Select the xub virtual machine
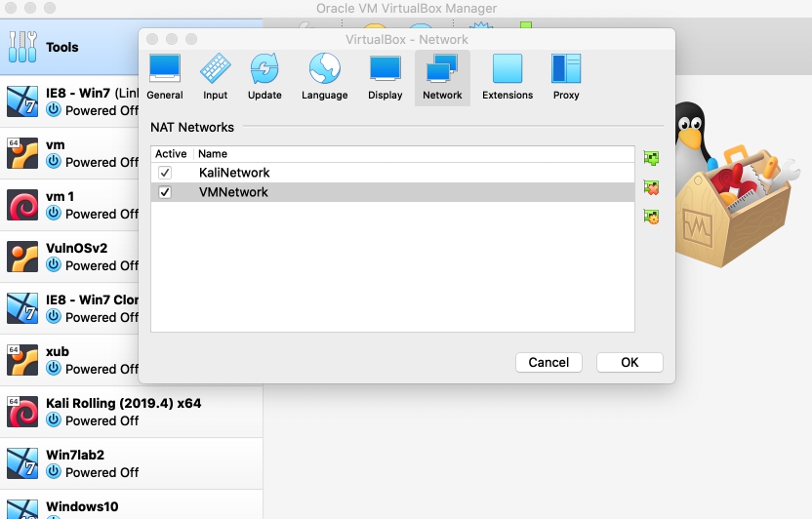 pyautogui.click(x=69, y=360)
